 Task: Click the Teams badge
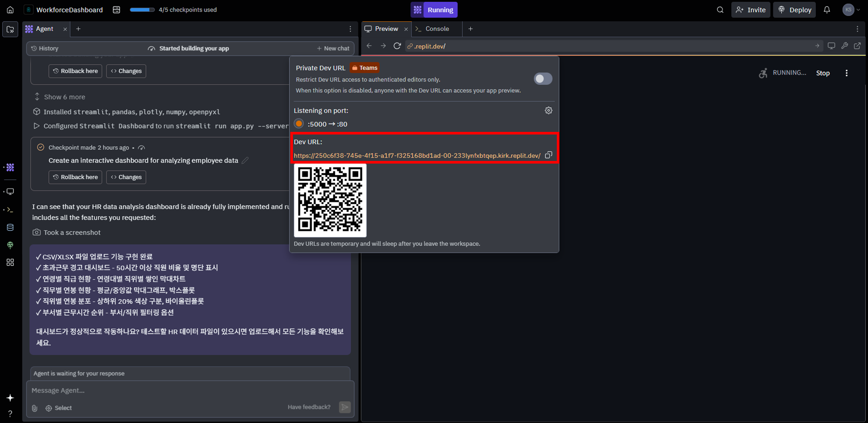point(365,68)
